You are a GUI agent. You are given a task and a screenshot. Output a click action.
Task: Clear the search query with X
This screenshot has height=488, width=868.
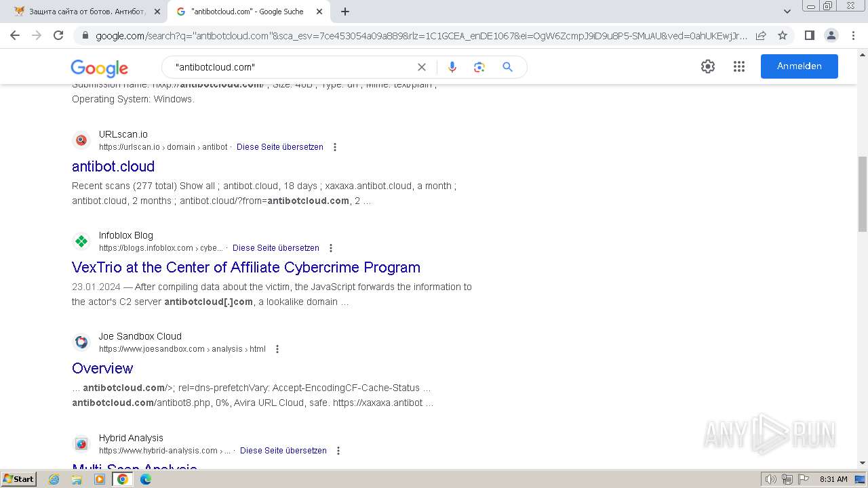click(x=422, y=67)
